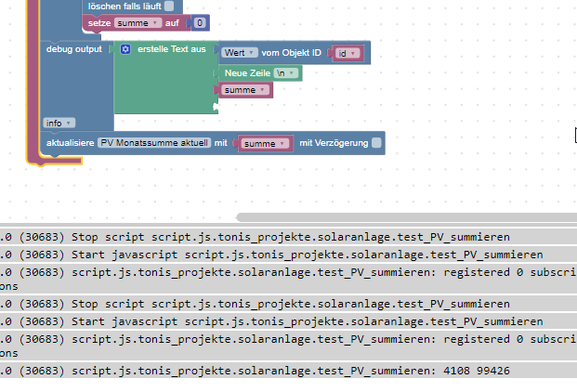The image size is (577, 392).
Task: Toggle the 'löschen falls läuft' checkbox
Action: tap(169, 6)
